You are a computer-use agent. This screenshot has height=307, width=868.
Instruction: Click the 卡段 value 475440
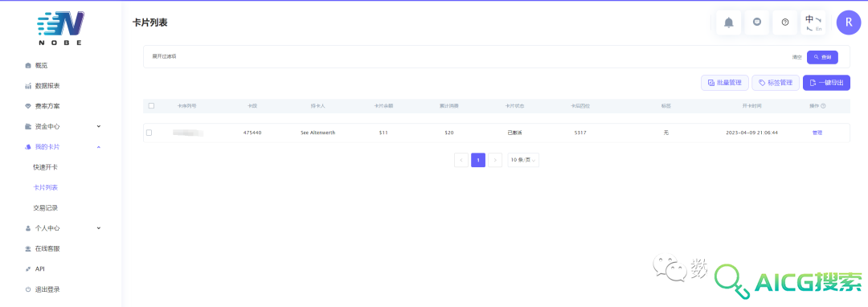click(x=252, y=133)
